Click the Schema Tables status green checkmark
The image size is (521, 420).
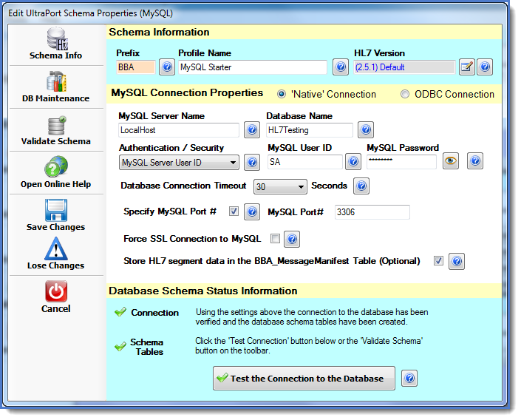(x=120, y=347)
